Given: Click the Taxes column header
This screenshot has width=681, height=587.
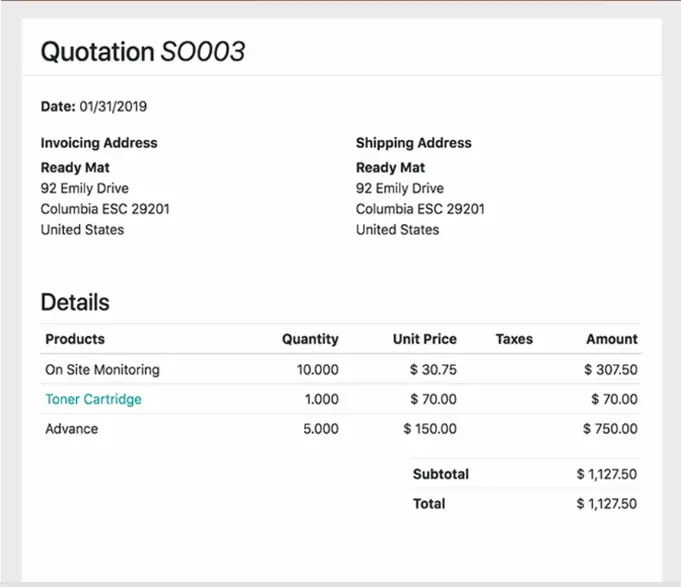Looking at the screenshot, I should [514, 339].
